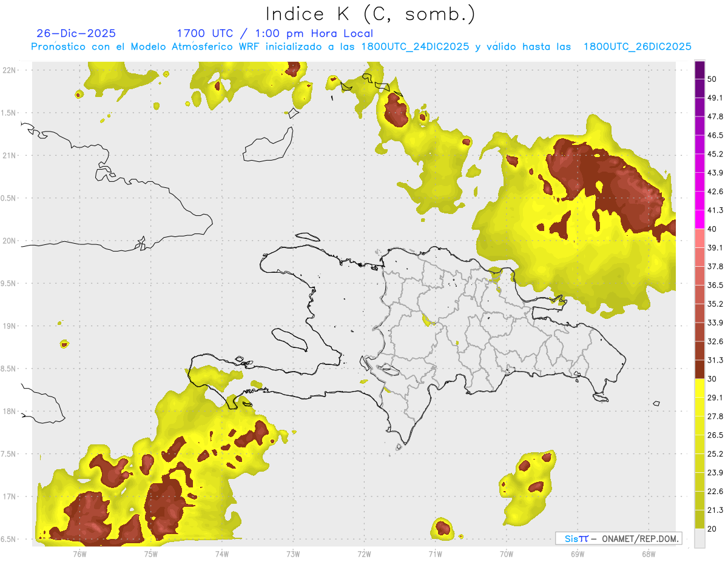Click the '41.3' color bar label
This screenshot has width=728, height=562.
pos(715,210)
